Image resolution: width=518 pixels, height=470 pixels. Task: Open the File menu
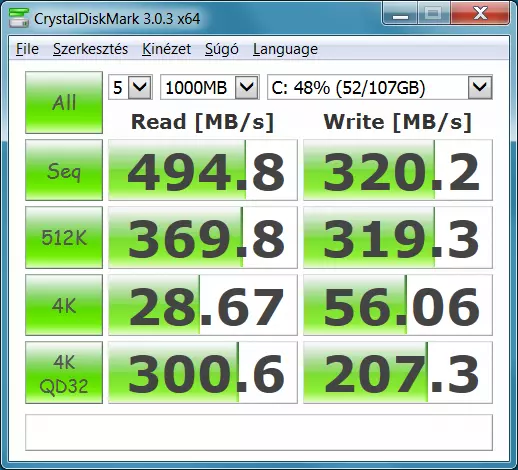click(x=27, y=49)
